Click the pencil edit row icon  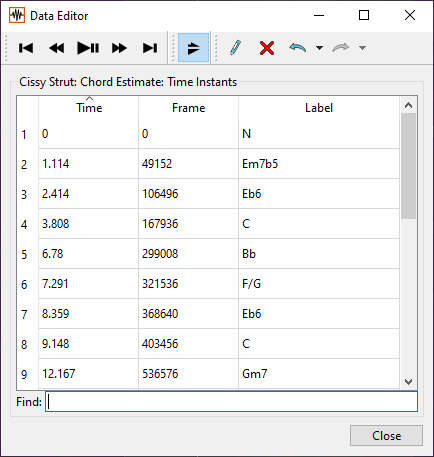[x=236, y=48]
